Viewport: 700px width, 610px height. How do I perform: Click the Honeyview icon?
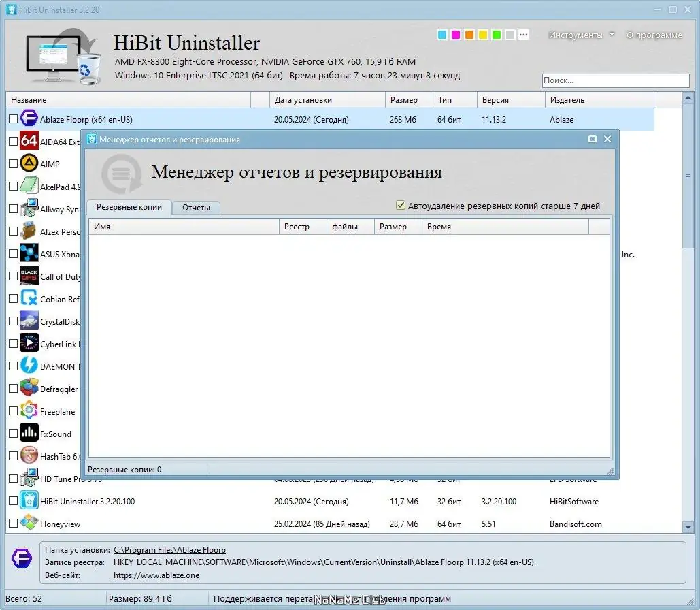29,523
